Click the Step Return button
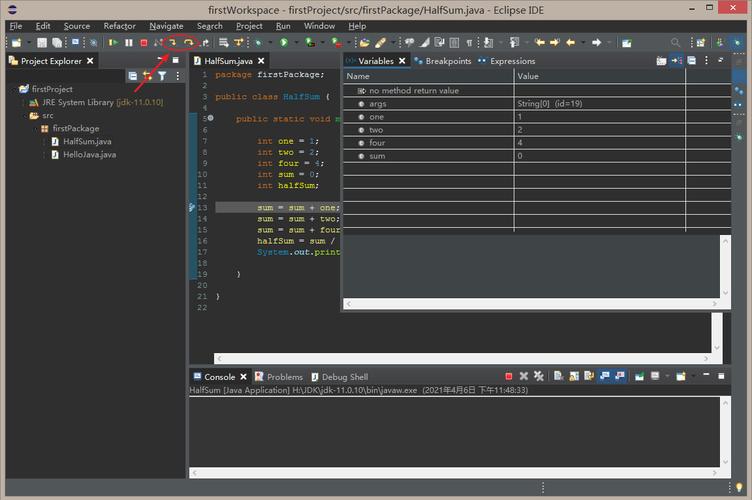The image size is (752, 500). [205, 43]
